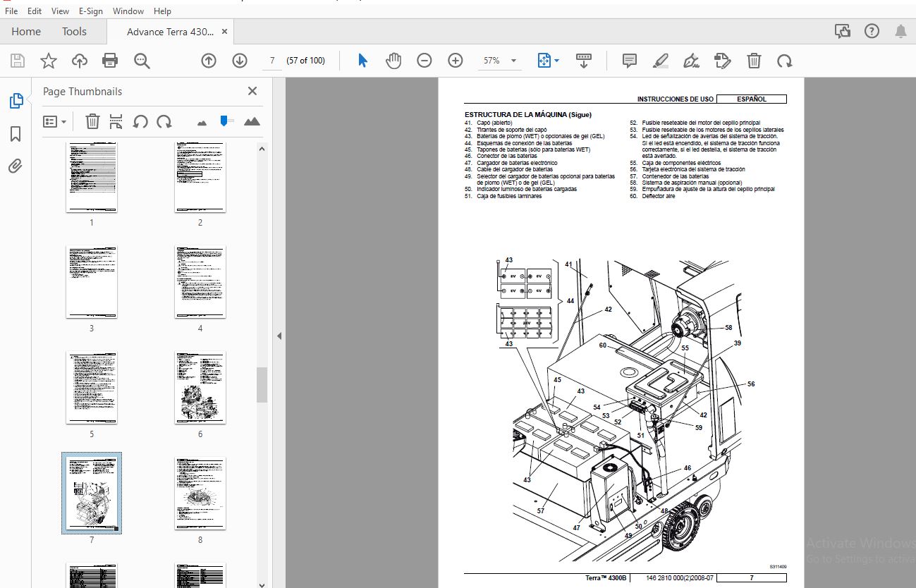This screenshot has height=588, width=916.
Task: Expand the fit page options arrow
Action: click(x=557, y=61)
